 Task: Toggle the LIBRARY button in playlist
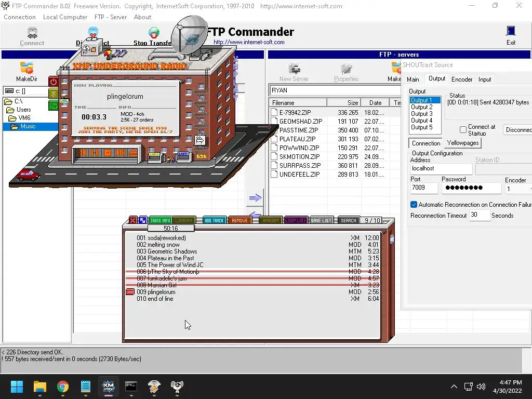tap(184, 220)
